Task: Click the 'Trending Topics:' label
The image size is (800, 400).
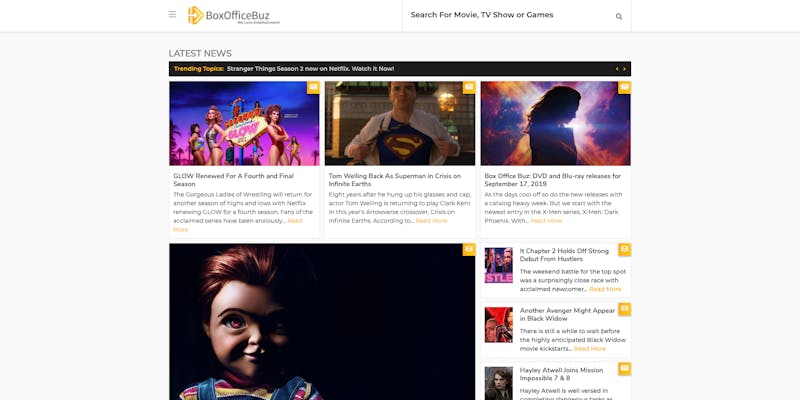Action: pos(199,69)
